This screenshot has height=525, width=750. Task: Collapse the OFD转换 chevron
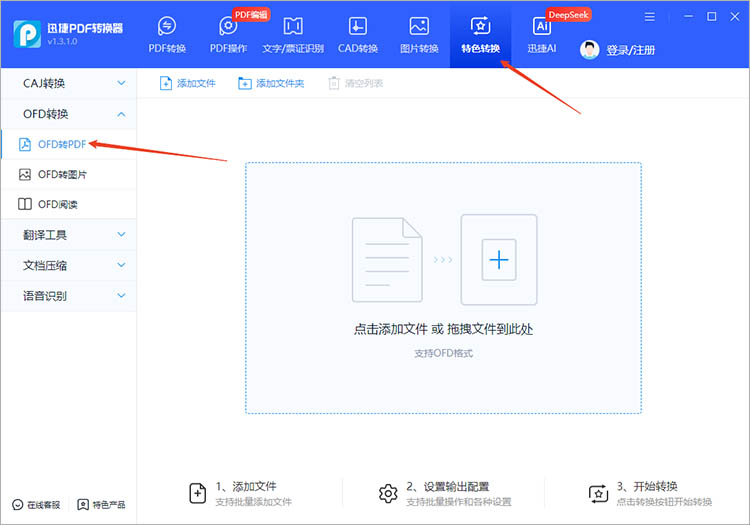click(121, 114)
